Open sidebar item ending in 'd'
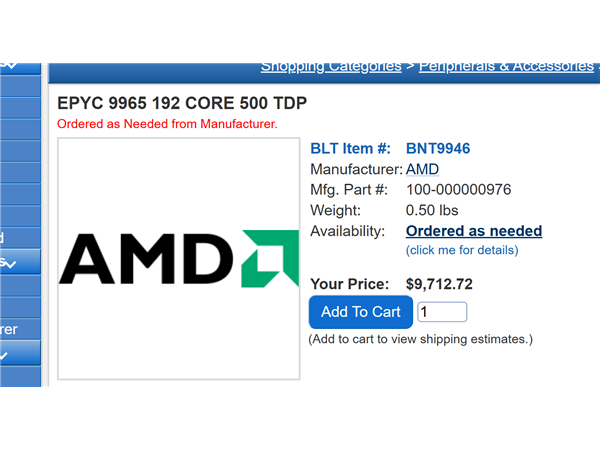Screen dimensions: 600x450 [20, 238]
